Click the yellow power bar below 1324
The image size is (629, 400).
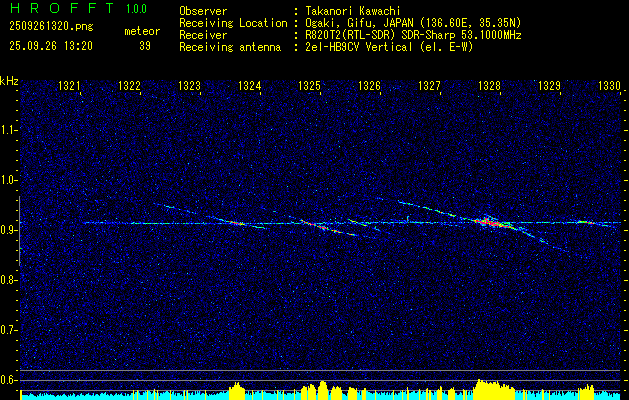[x=237, y=390]
